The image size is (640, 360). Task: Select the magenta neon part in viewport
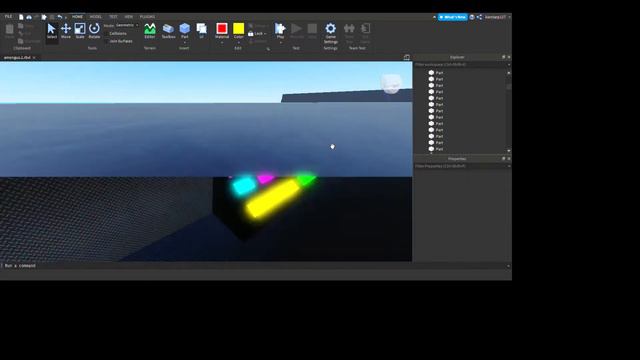(265, 178)
